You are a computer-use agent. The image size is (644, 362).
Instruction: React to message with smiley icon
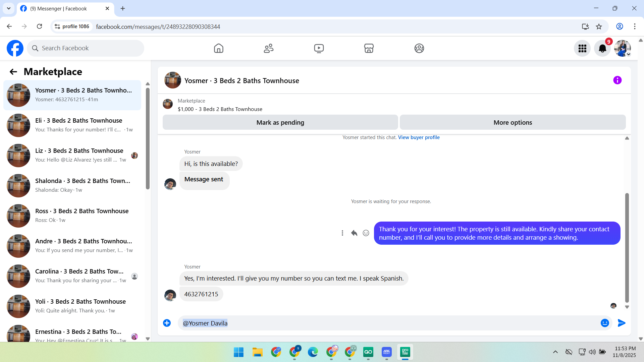(366, 233)
